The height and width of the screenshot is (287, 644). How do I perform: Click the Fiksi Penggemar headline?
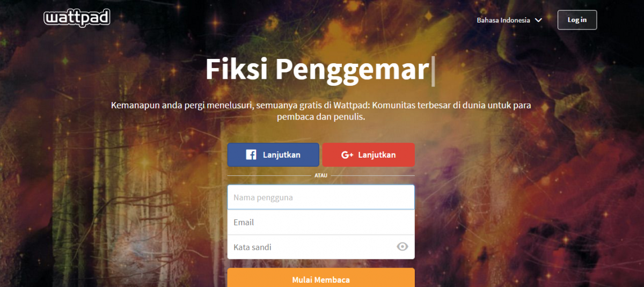coord(317,70)
